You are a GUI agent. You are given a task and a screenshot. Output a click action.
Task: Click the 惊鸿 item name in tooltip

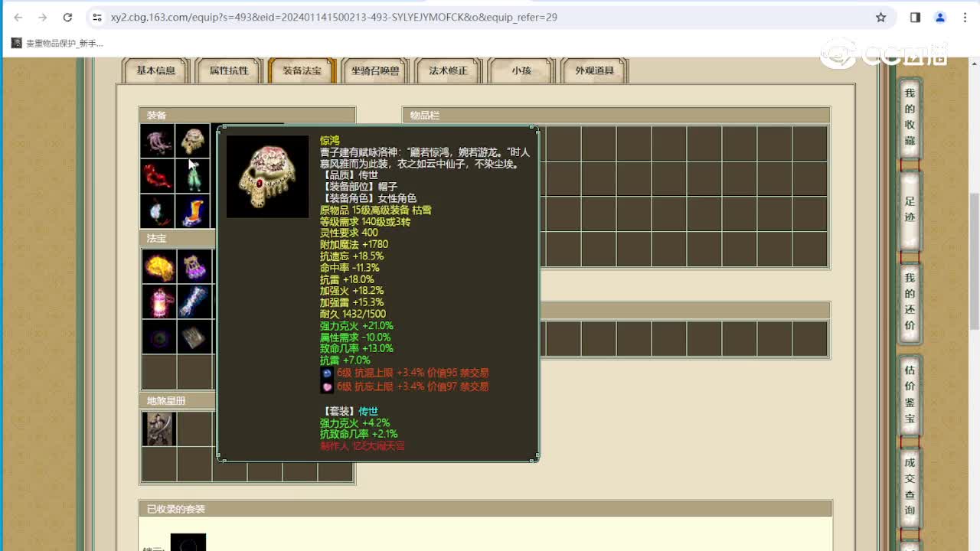pos(330,141)
